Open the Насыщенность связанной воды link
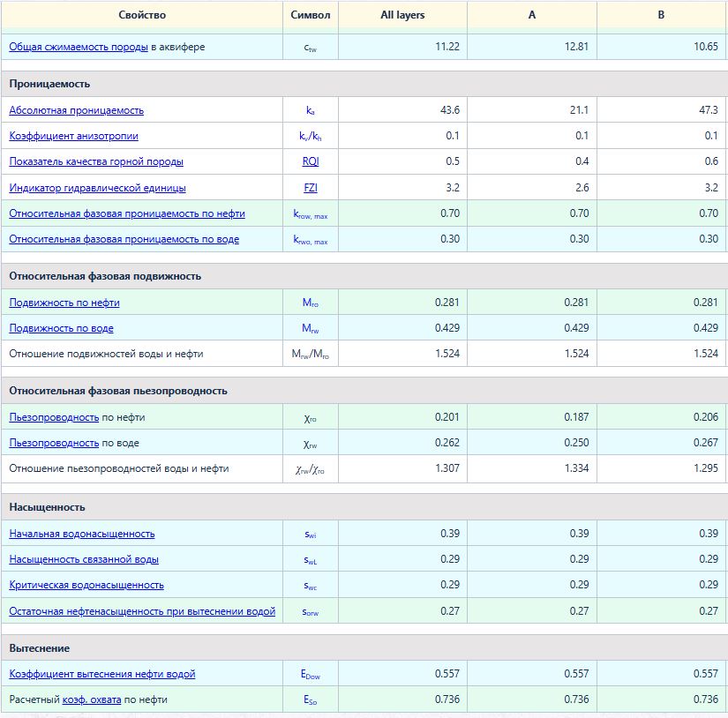728x718 pixels. [84, 559]
